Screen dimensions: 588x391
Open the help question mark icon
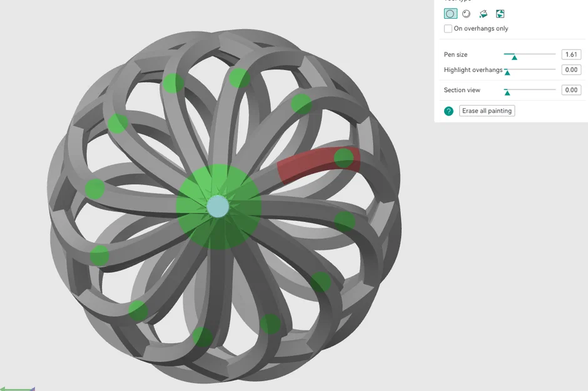[x=449, y=111]
